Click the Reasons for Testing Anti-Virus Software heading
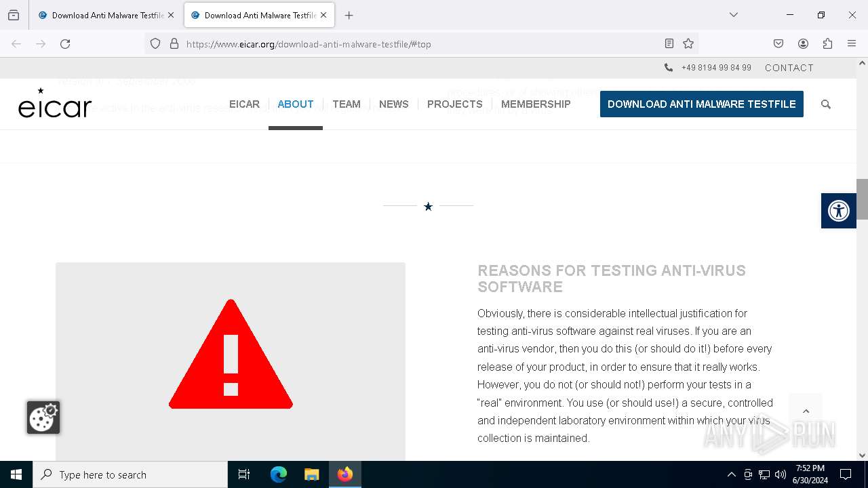 (x=612, y=279)
